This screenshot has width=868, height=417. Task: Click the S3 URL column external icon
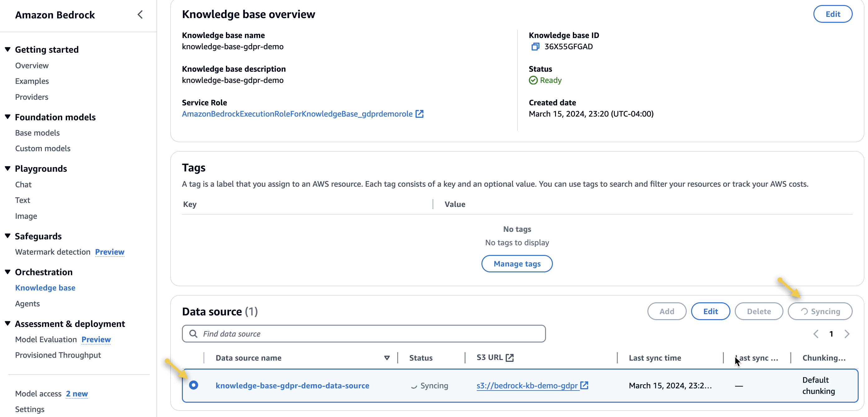click(510, 357)
